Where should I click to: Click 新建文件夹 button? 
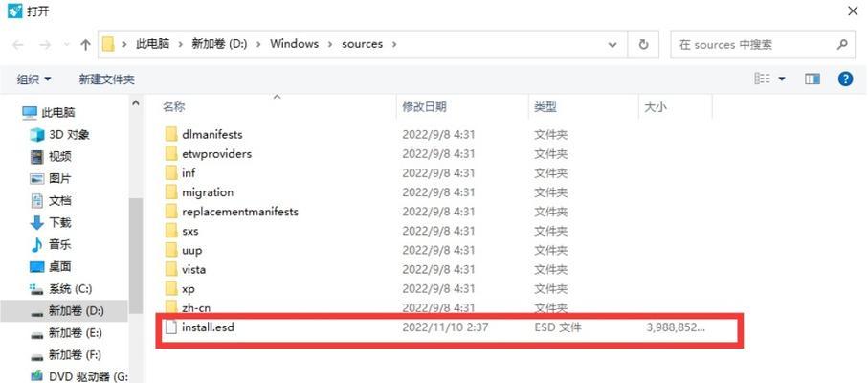pyautogui.click(x=107, y=79)
